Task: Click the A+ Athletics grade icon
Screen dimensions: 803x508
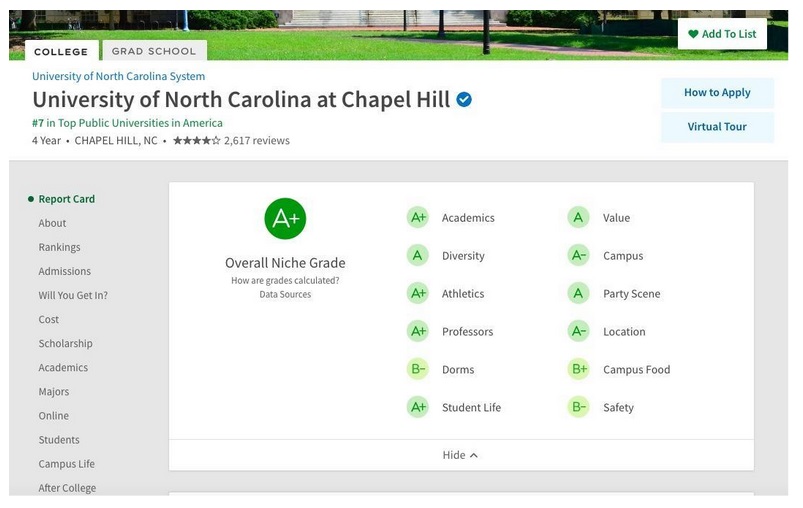Action: tap(417, 294)
